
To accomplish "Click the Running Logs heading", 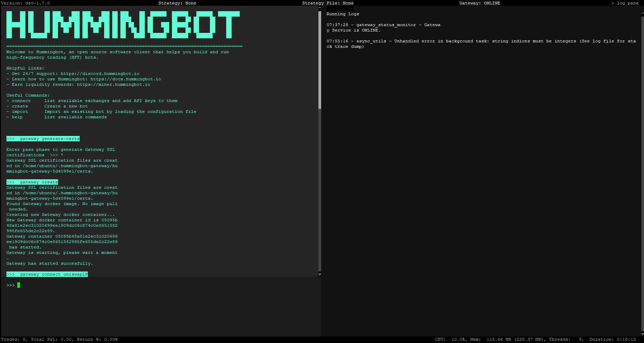I will coord(343,14).
